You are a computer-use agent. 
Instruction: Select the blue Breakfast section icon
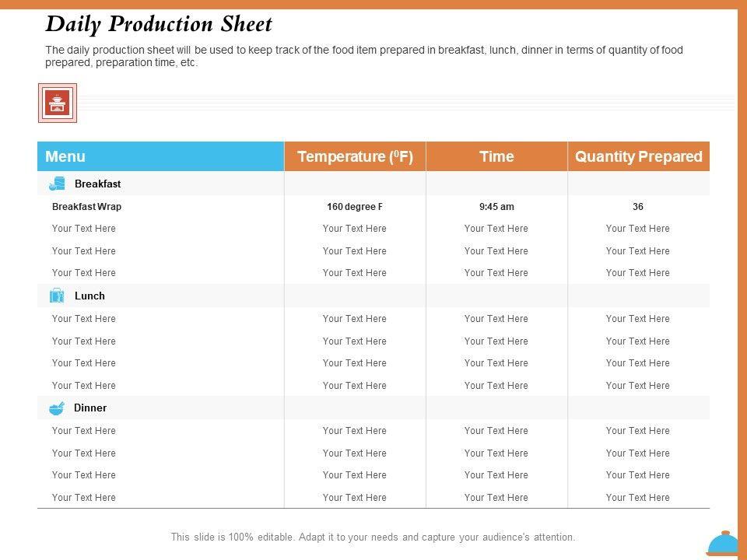57,184
